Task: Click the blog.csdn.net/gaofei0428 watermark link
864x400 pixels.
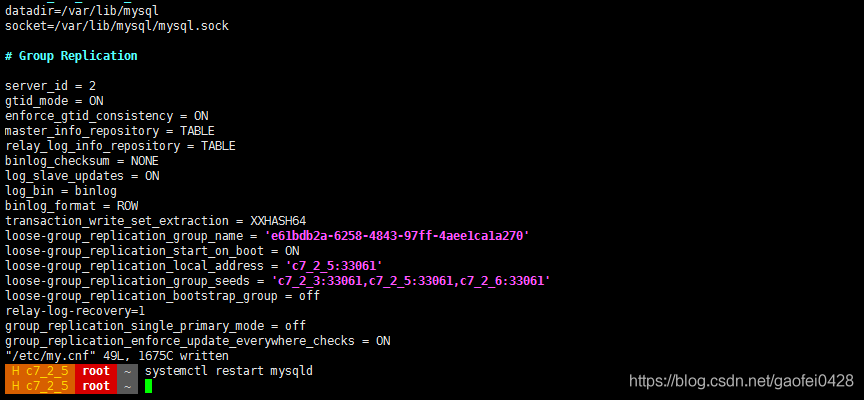Action: (x=741, y=381)
